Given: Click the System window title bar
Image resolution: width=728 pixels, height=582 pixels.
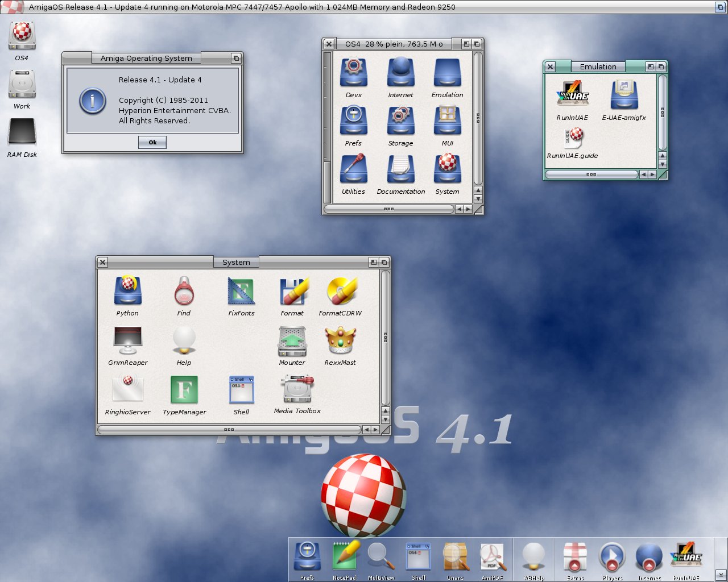Looking at the screenshot, I should pyautogui.click(x=237, y=262).
